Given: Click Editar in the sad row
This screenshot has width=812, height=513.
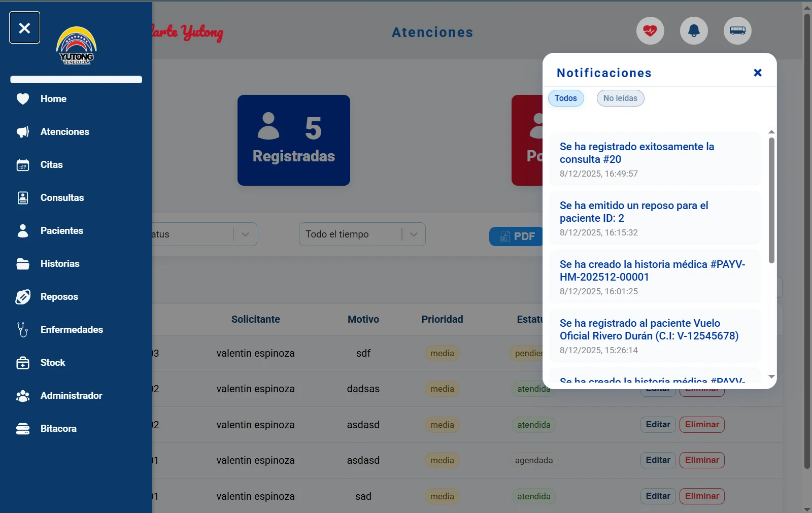Looking at the screenshot, I should pyautogui.click(x=658, y=496).
